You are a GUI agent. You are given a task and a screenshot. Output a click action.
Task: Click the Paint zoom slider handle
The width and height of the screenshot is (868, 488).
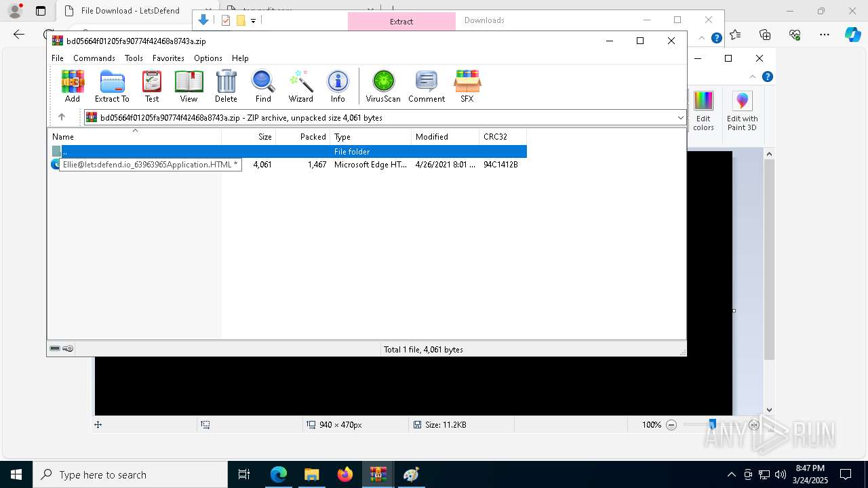point(712,425)
